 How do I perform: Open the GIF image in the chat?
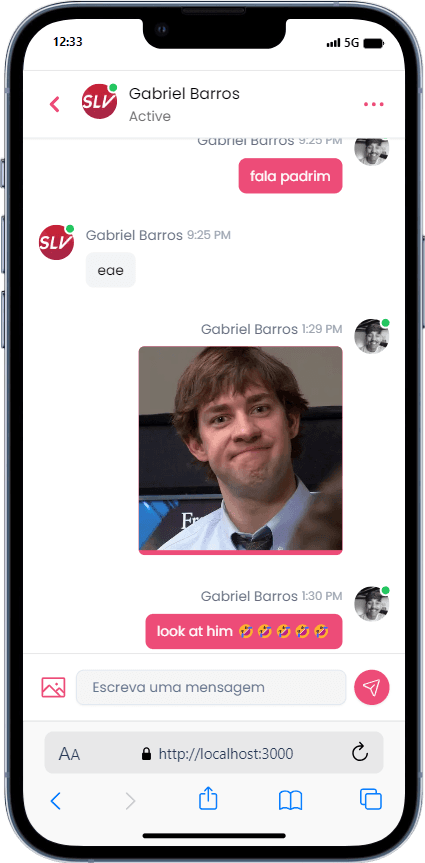point(241,450)
